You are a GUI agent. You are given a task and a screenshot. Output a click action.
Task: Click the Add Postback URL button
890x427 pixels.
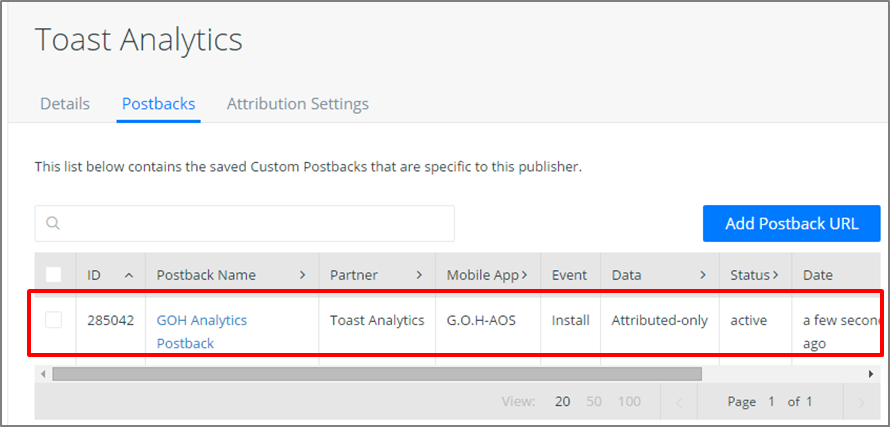[x=792, y=224]
